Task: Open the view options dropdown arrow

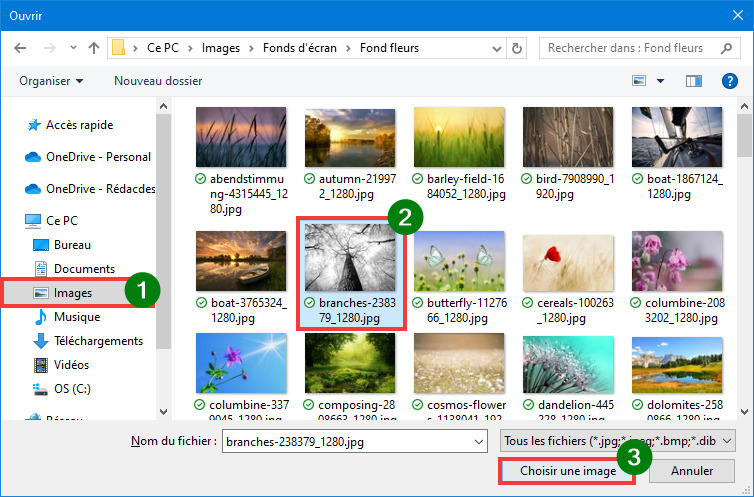Action: (x=660, y=81)
